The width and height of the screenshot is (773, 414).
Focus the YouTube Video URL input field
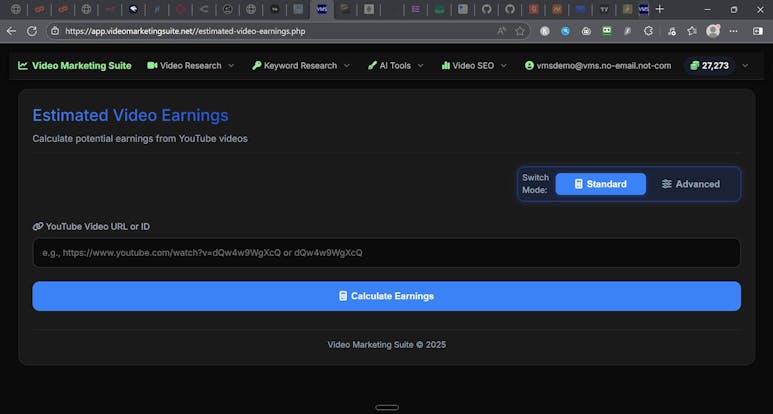(386, 253)
